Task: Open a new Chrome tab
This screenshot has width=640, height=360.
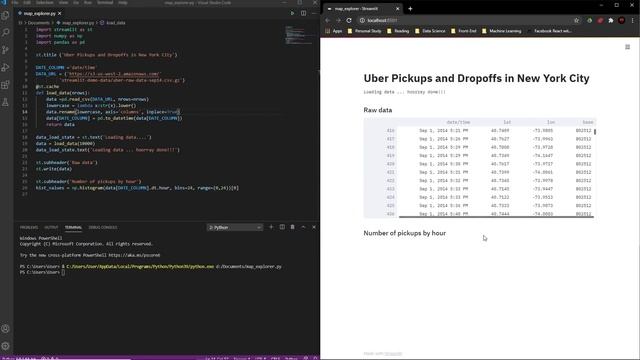Action: [410, 9]
